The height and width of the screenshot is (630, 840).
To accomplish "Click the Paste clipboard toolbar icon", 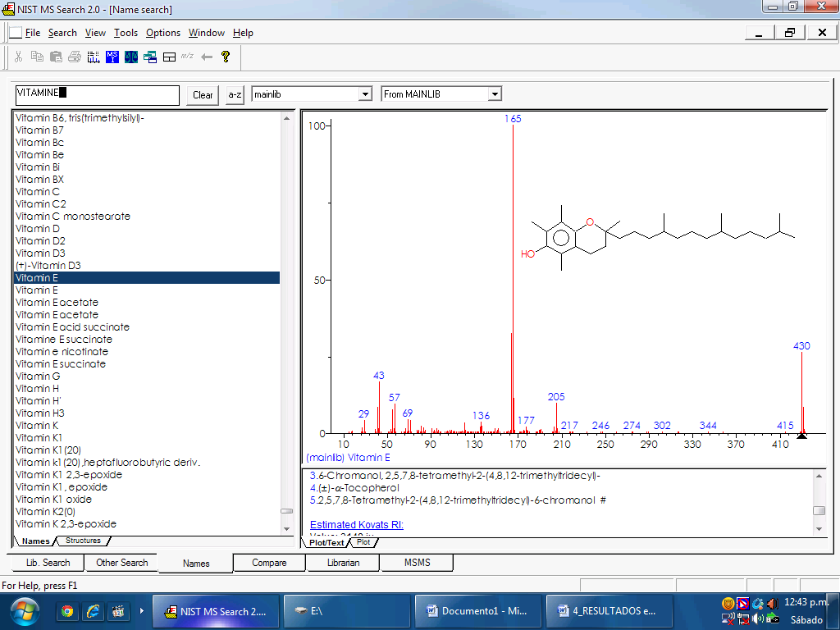I will coord(56,57).
